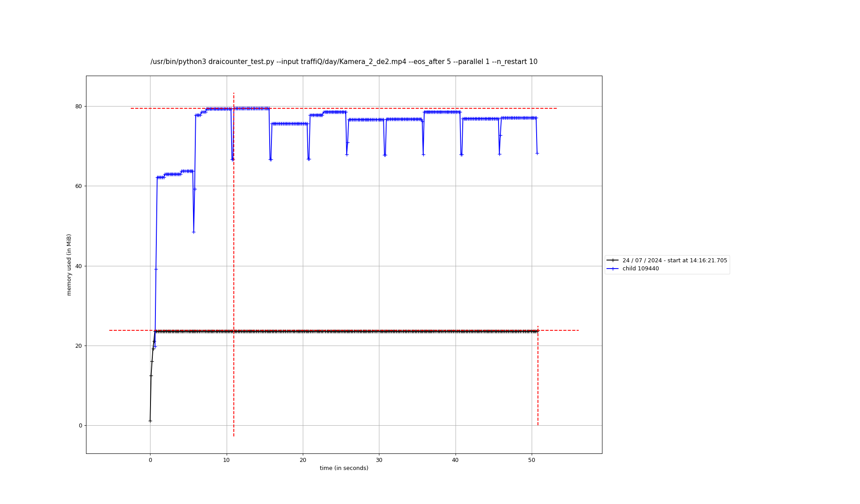Click the blue line marker in legend
This screenshot has width=860, height=504.
click(612, 269)
